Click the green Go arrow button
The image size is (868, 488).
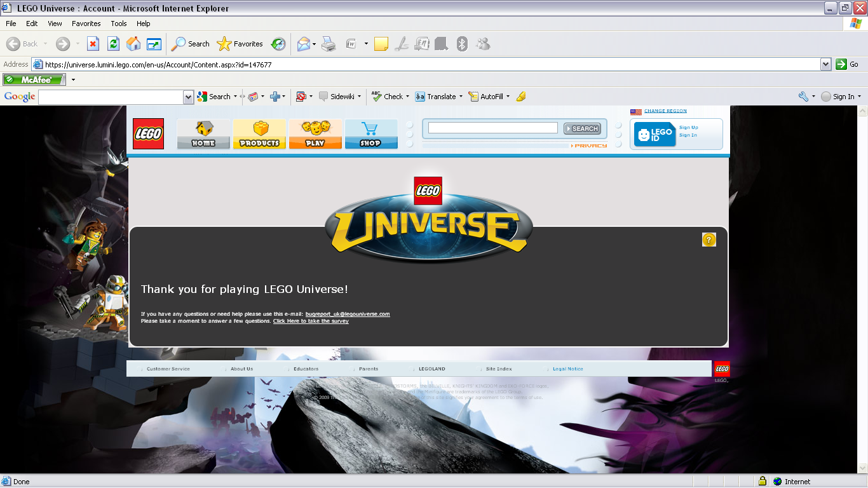coord(847,64)
